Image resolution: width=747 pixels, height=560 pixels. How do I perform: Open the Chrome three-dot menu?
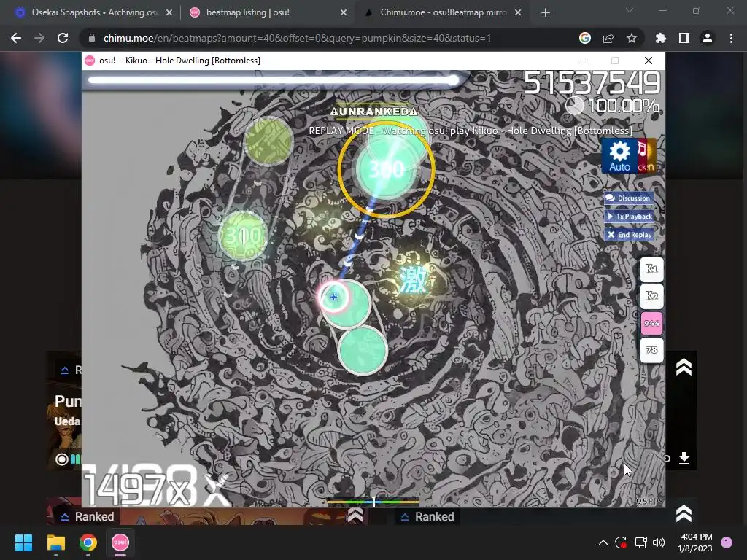pyautogui.click(x=731, y=38)
